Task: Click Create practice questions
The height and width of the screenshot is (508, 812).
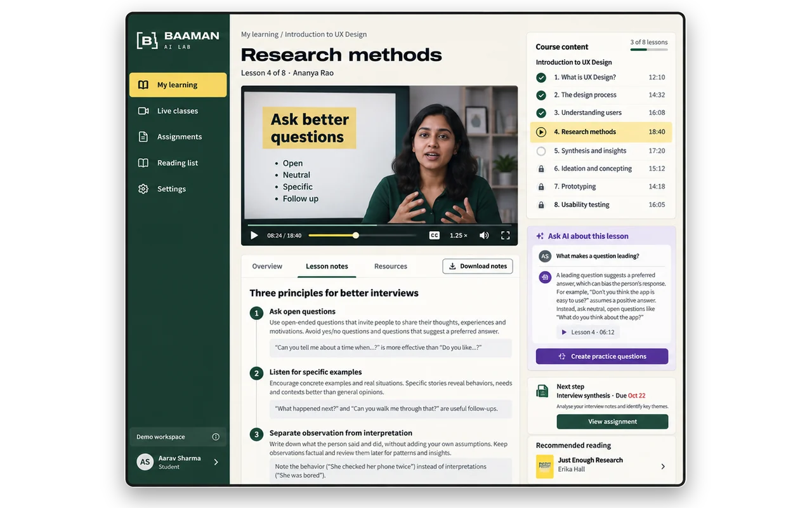Action: [x=602, y=356]
